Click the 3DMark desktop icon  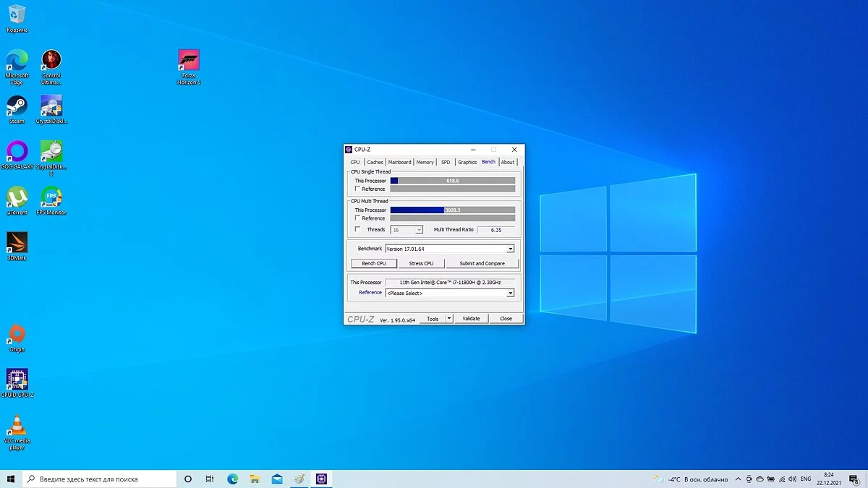[x=17, y=243]
